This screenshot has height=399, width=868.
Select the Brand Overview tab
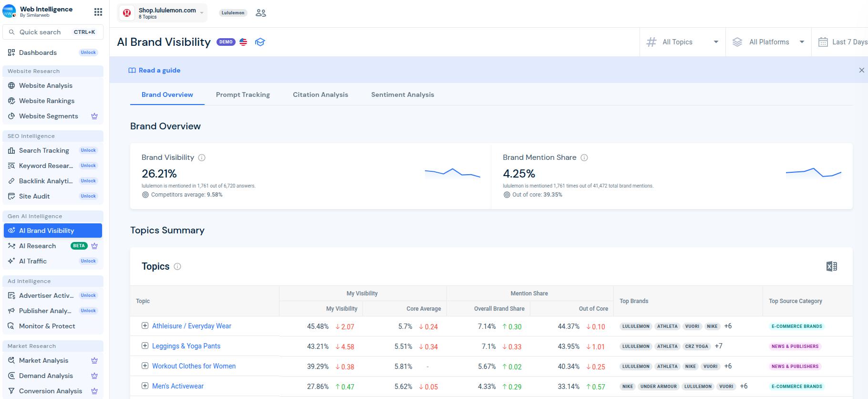click(x=167, y=94)
